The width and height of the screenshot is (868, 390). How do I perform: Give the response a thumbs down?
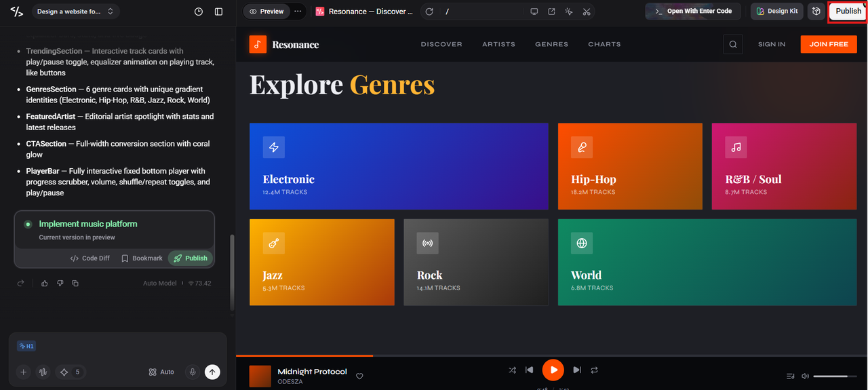point(60,284)
